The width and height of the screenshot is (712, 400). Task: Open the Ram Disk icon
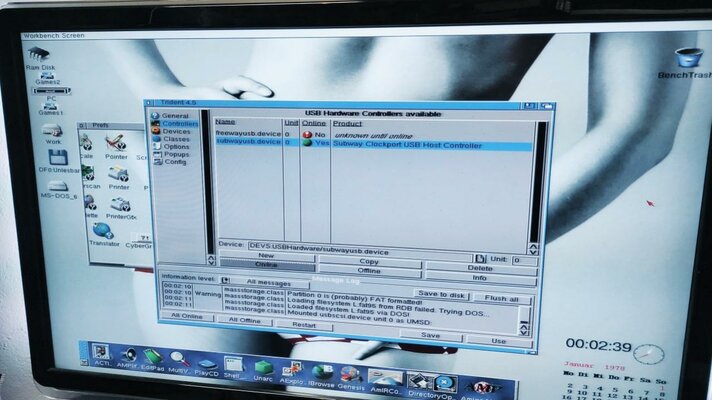[x=38, y=54]
